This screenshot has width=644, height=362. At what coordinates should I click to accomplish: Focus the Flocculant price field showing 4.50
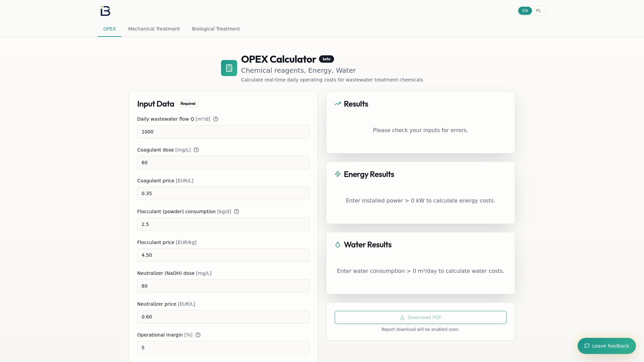pos(223,255)
